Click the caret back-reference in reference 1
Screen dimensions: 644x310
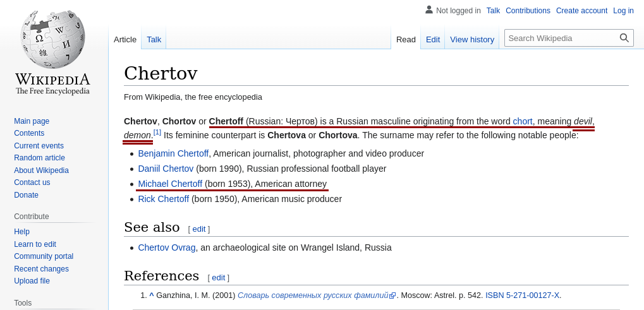(152, 295)
